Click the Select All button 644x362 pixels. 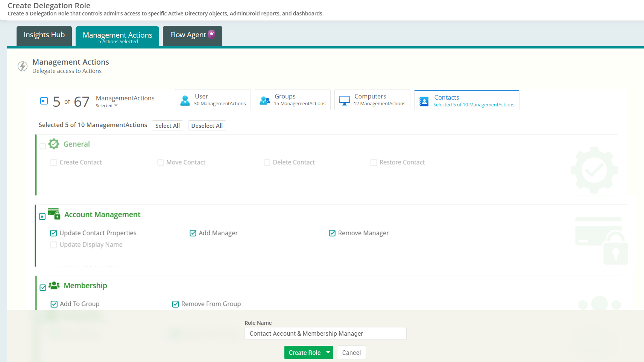click(167, 126)
